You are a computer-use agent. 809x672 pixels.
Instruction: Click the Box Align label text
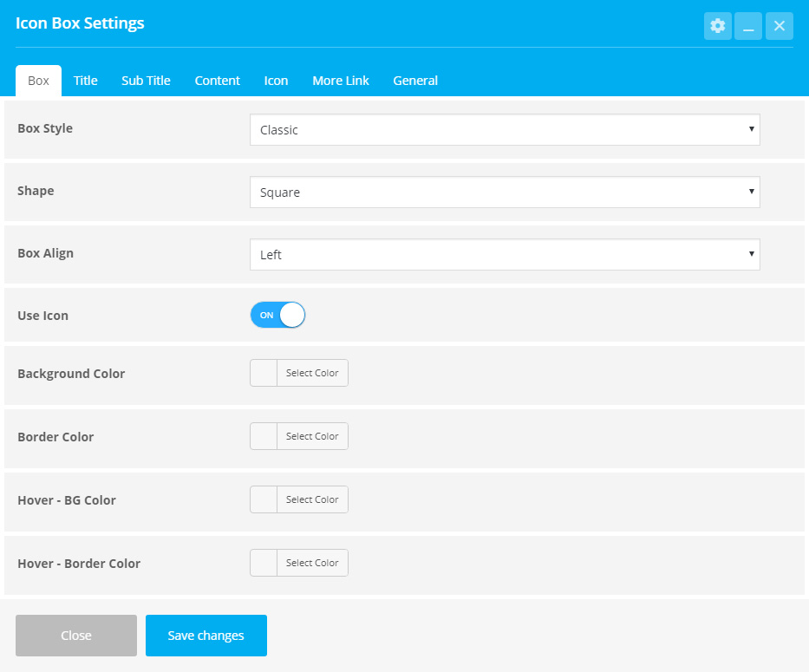[x=45, y=253]
